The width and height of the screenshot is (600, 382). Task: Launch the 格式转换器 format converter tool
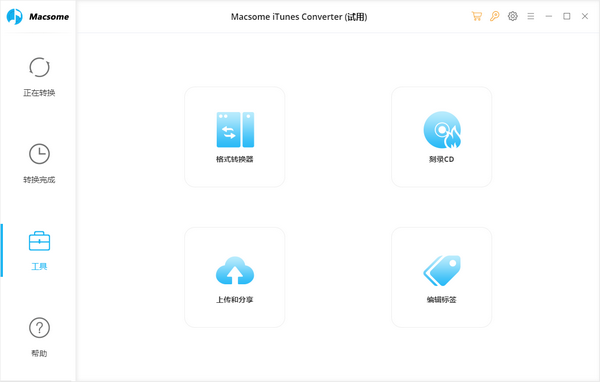pyautogui.click(x=235, y=137)
